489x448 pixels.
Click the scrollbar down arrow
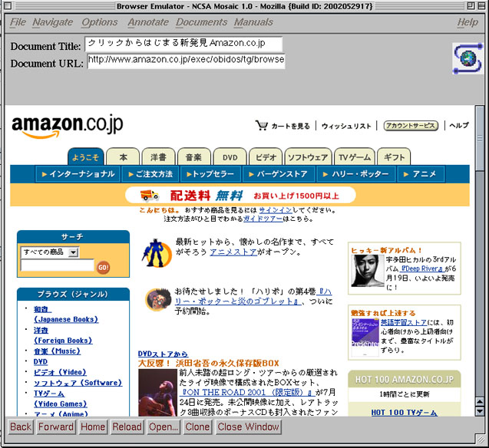click(x=481, y=411)
